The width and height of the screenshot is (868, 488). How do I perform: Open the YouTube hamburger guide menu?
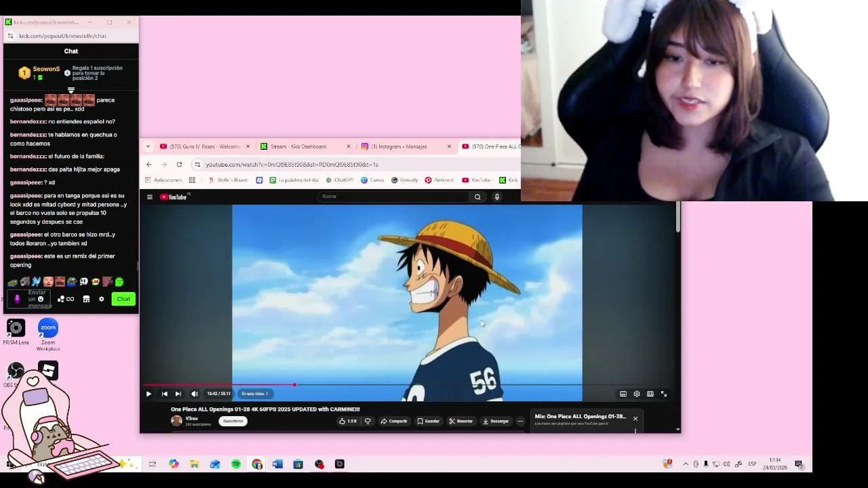point(150,197)
